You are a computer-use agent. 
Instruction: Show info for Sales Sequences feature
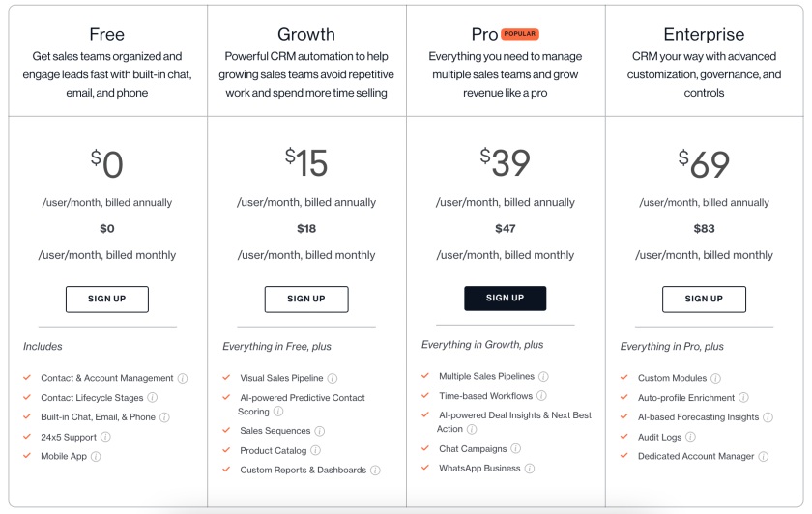coord(320,431)
